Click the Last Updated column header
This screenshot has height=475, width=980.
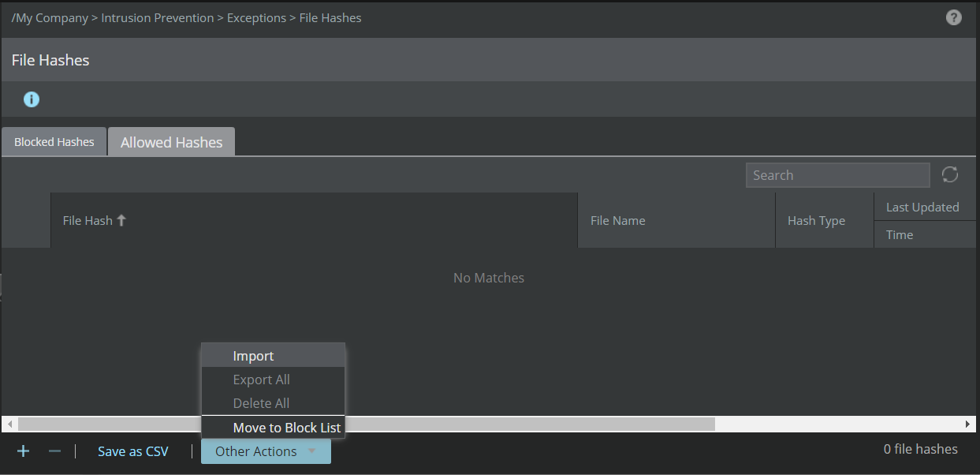pos(925,207)
